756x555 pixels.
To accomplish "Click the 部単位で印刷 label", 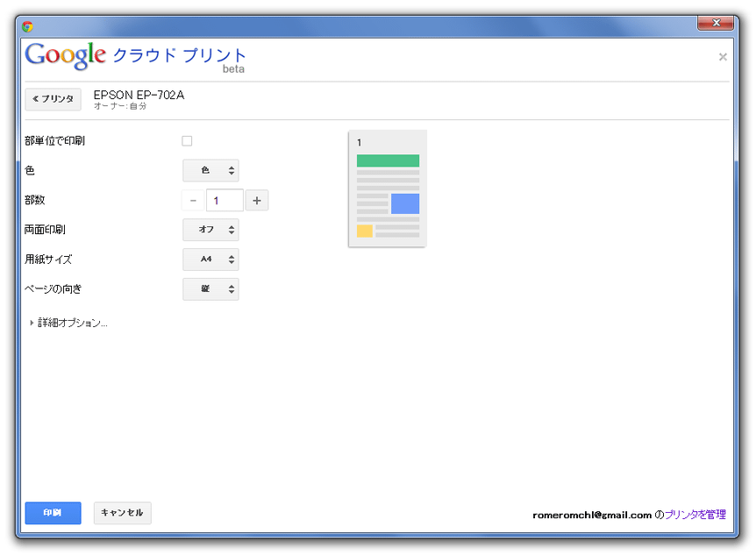I will click(54, 141).
